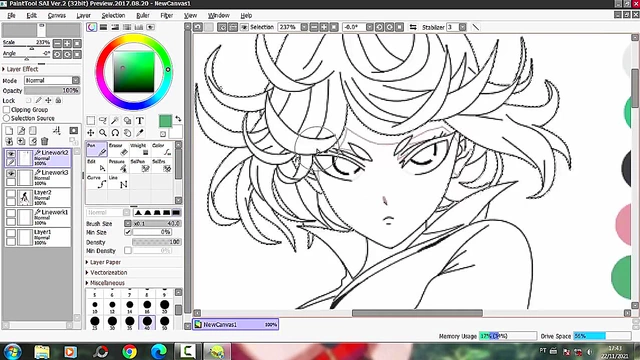
Task: Open the rotation angle dropdown
Action: [369, 27]
